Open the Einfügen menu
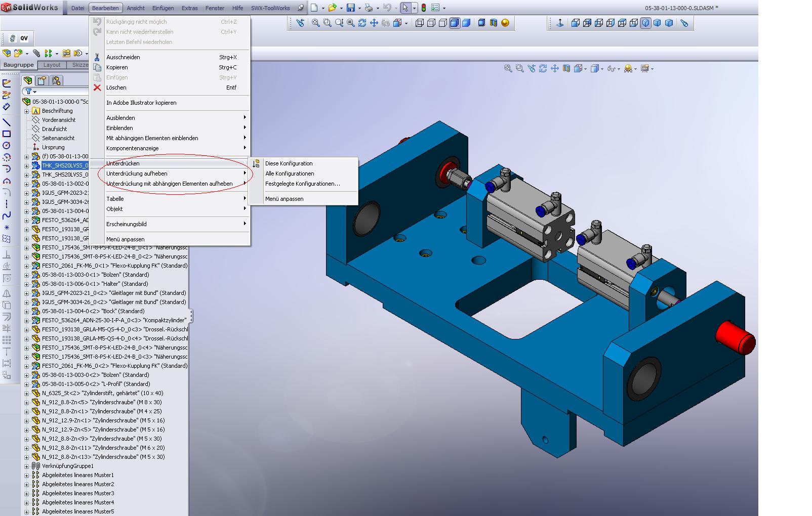The width and height of the screenshot is (812, 516). click(x=163, y=8)
